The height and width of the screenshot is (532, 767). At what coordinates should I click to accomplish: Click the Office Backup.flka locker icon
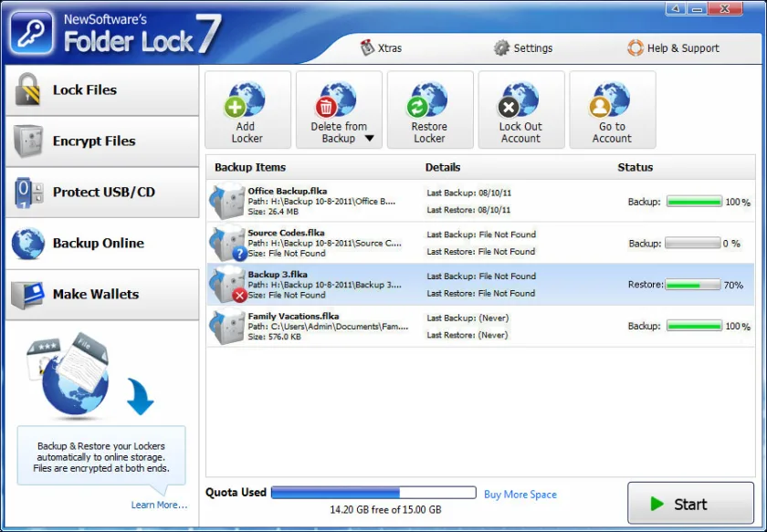coord(227,201)
